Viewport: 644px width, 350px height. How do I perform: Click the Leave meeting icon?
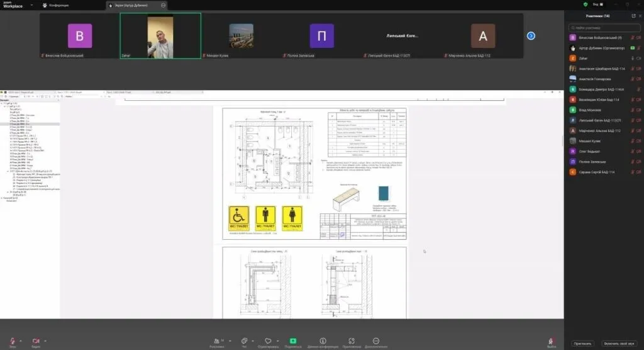(551, 341)
